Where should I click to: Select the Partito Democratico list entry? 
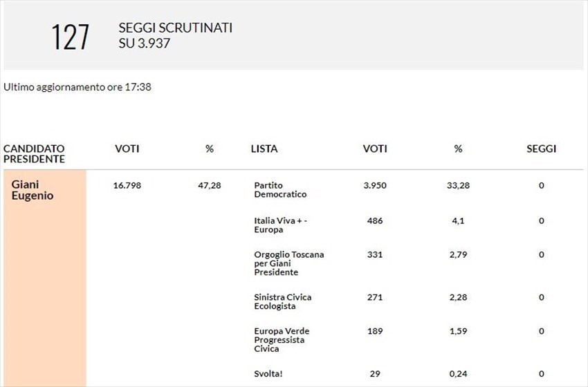[x=280, y=190]
